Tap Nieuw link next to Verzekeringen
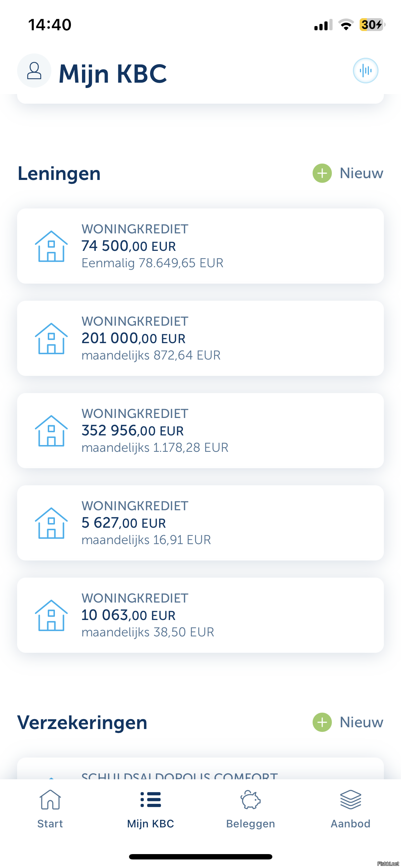 tap(361, 723)
